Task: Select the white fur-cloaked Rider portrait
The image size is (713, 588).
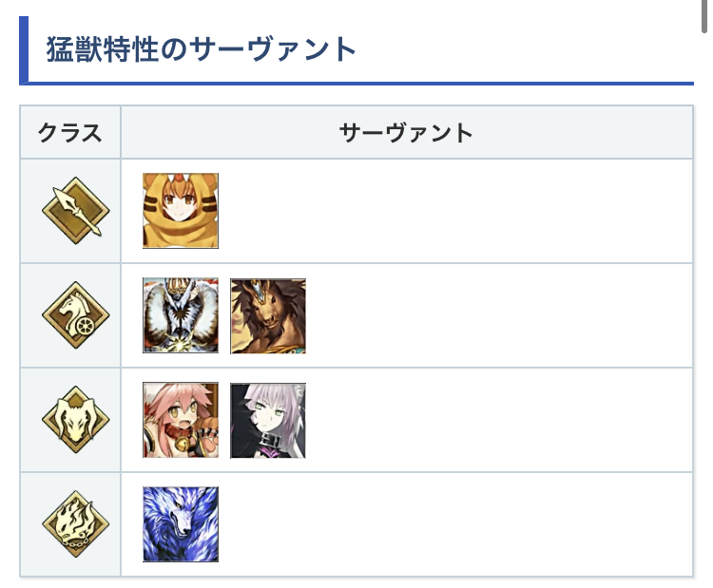Action: point(181,315)
